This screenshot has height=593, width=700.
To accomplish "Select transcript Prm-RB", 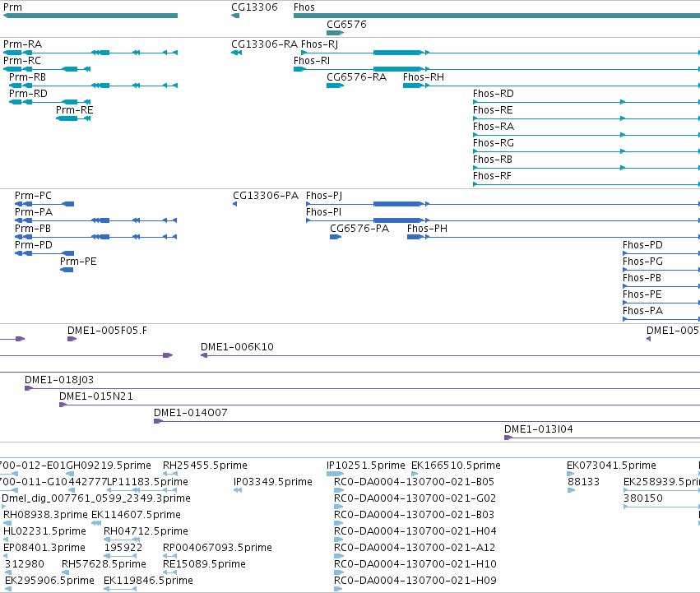I will pyautogui.click(x=93, y=86).
